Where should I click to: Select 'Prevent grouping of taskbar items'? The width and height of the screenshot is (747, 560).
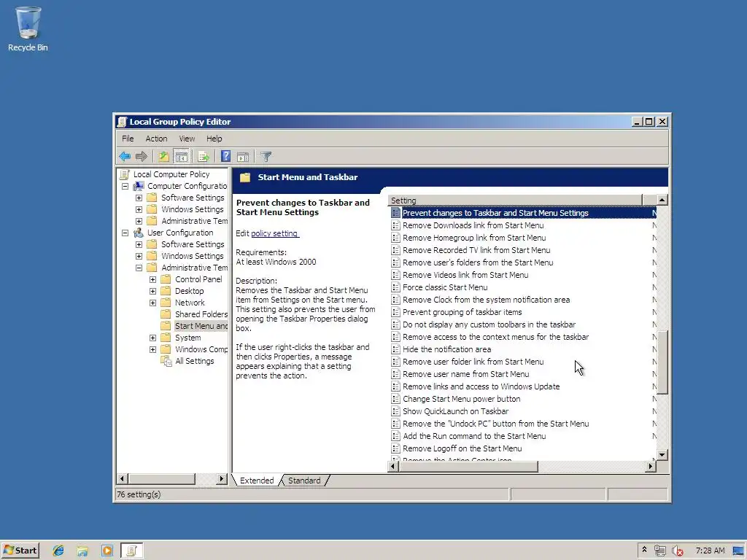pyautogui.click(x=462, y=312)
